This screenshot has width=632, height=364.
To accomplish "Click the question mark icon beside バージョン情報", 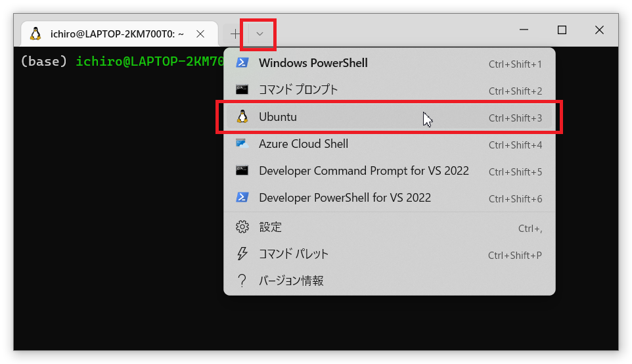I will pyautogui.click(x=242, y=281).
